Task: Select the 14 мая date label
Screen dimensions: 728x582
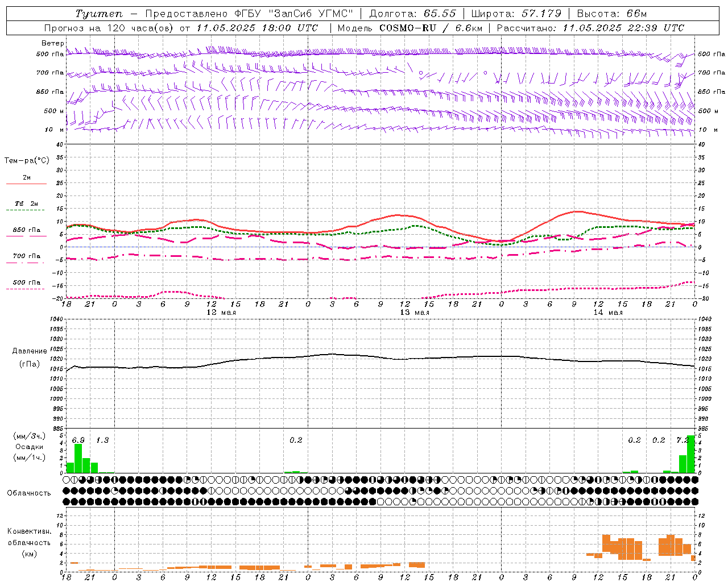Action: (608, 313)
